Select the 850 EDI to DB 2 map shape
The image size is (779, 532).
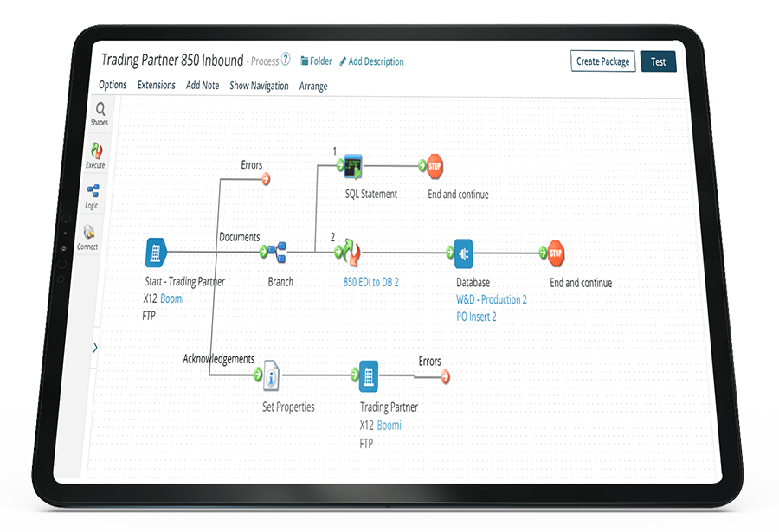pos(349,253)
